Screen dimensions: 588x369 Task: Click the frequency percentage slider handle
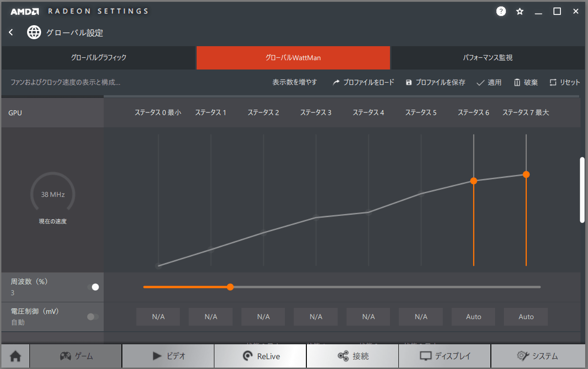tap(230, 287)
